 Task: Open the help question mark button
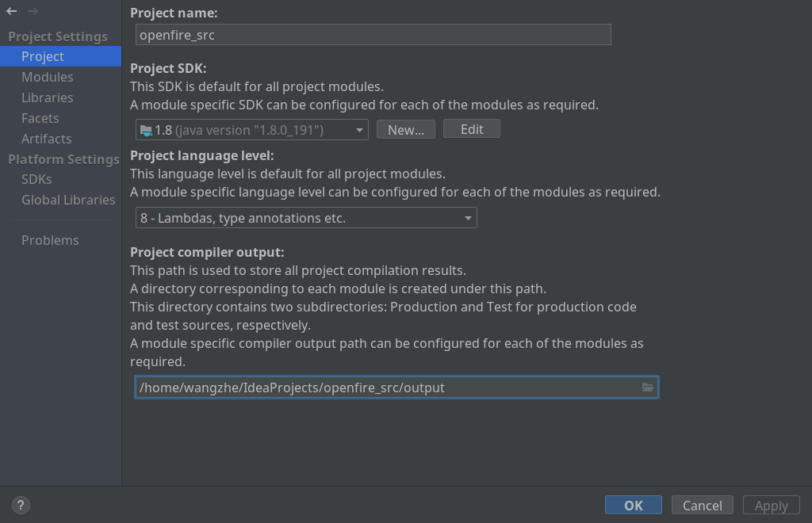[21, 505]
